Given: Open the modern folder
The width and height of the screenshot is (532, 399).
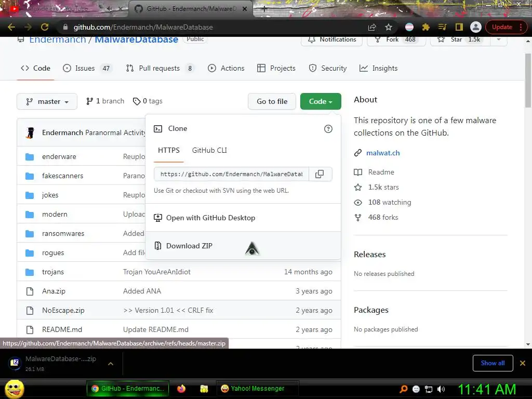Looking at the screenshot, I should [x=55, y=214].
